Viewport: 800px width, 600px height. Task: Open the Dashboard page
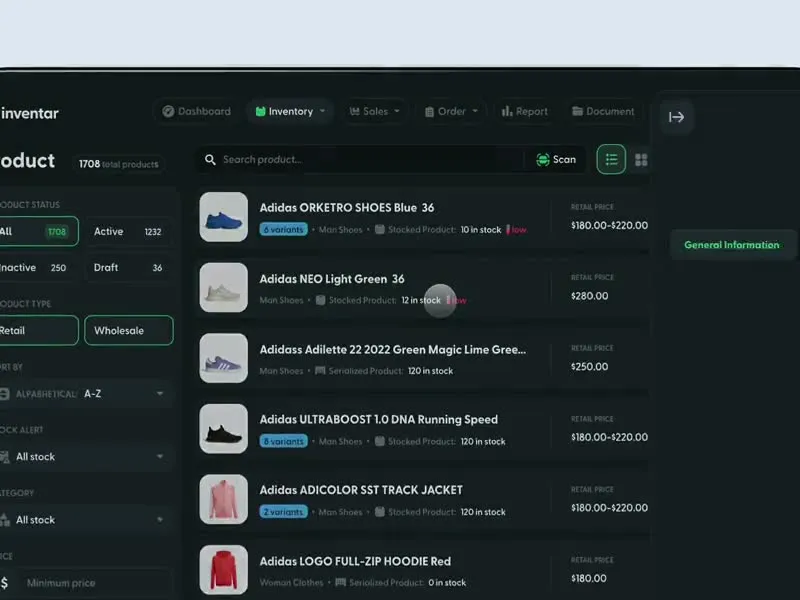click(196, 111)
